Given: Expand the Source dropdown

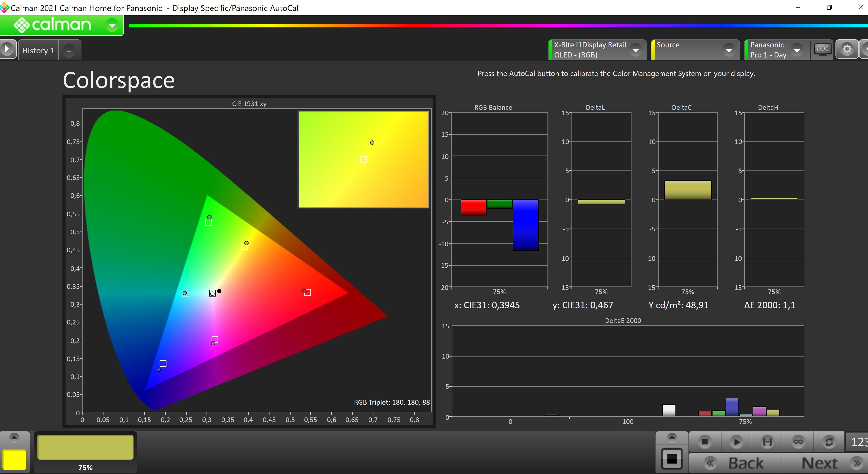Looking at the screenshot, I should click(729, 50).
